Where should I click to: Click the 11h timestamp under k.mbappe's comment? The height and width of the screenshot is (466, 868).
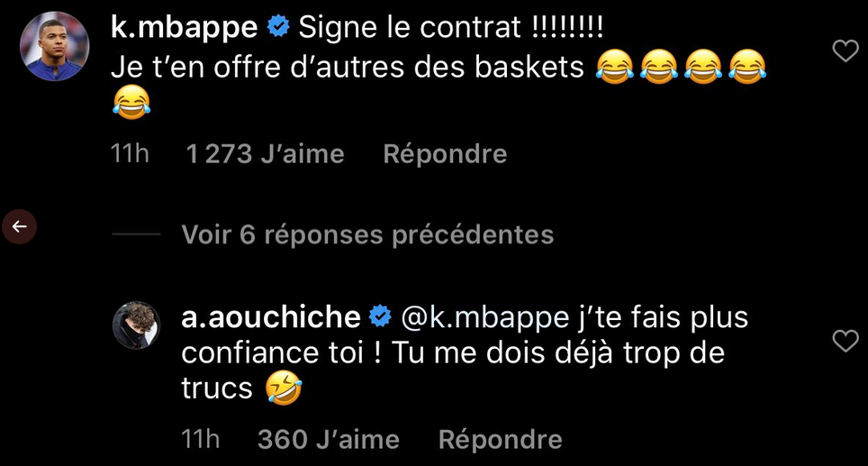(129, 154)
